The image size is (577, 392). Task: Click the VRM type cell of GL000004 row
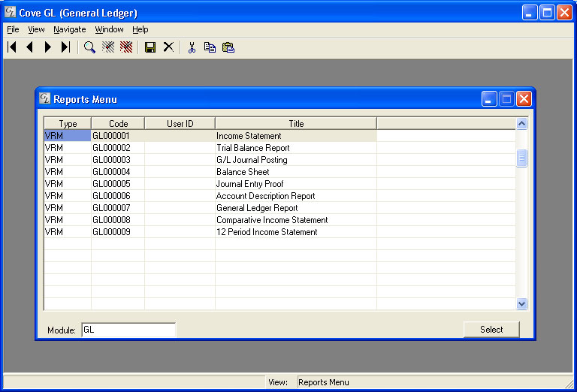68,172
